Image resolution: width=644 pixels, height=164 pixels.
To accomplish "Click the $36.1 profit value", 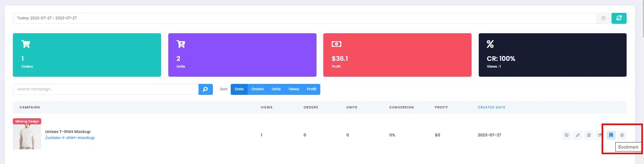I will pyautogui.click(x=340, y=59).
